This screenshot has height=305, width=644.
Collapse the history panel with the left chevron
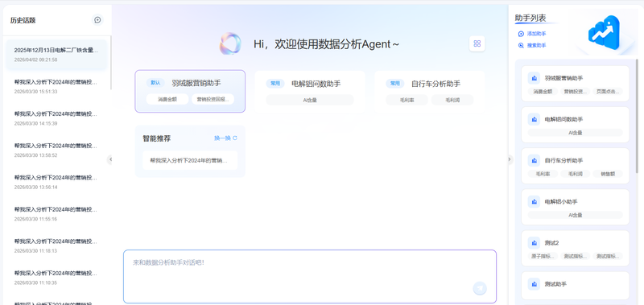109,159
